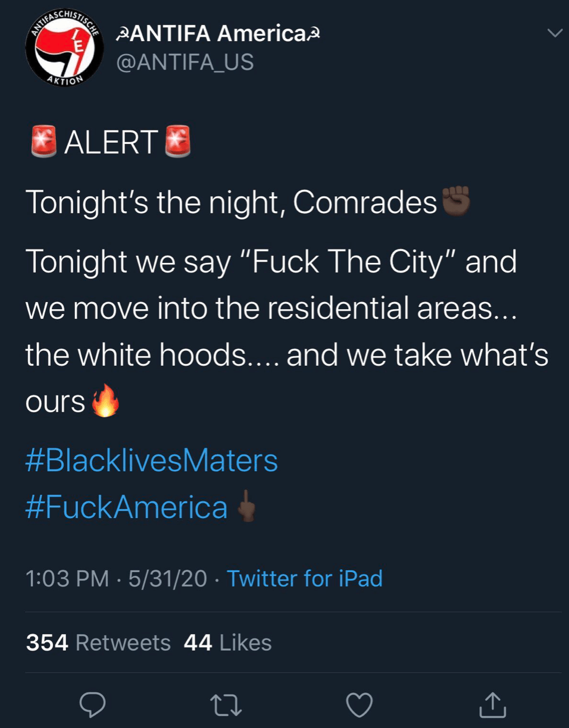Click the 1:03 PM timestamp
The image size is (569, 728).
tap(67, 578)
